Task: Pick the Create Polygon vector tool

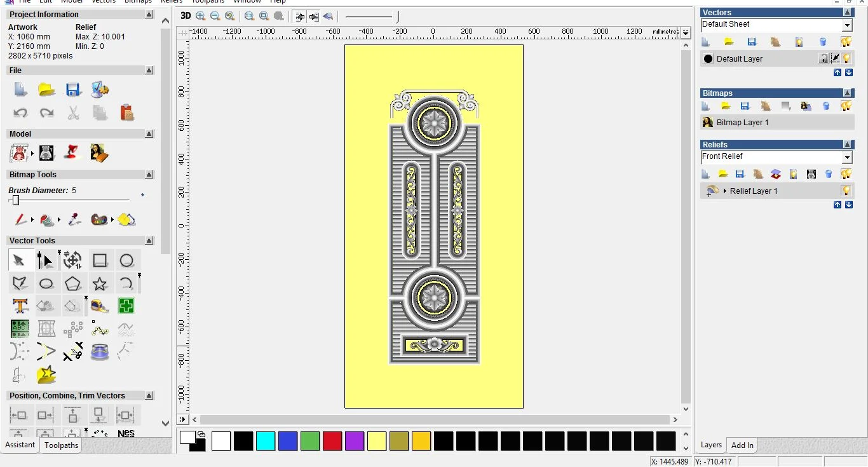Action: (73, 283)
